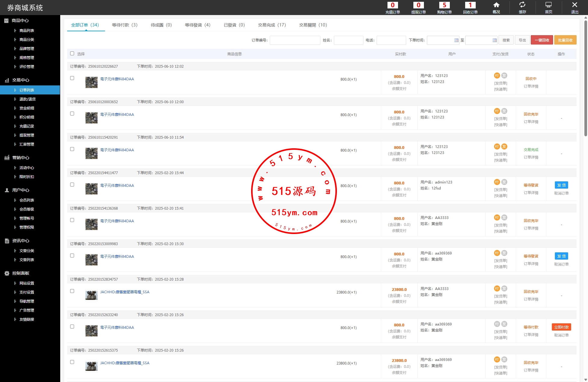
Task: Focus the 订单编号 search input
Action: pos(295,40)
